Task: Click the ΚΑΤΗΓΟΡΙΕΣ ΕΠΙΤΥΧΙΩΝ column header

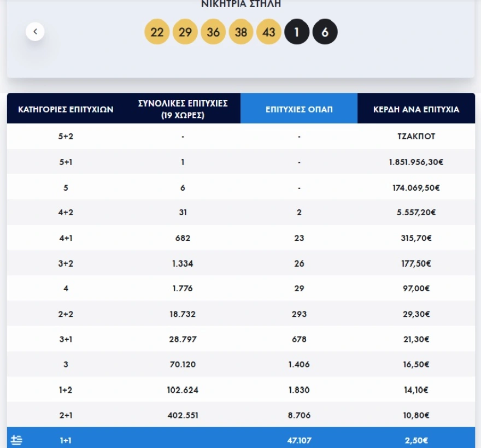Action: [x=66, y=109]
